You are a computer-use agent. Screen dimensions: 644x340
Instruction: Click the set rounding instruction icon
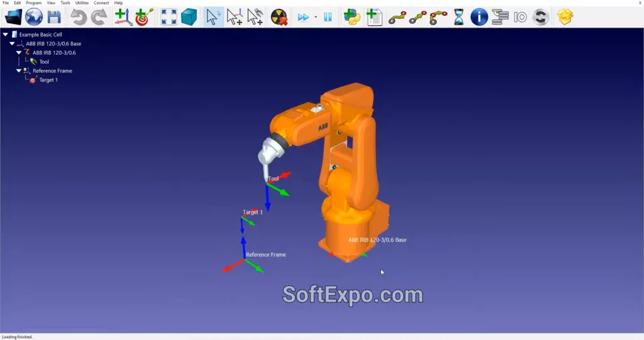click(540, 17)
